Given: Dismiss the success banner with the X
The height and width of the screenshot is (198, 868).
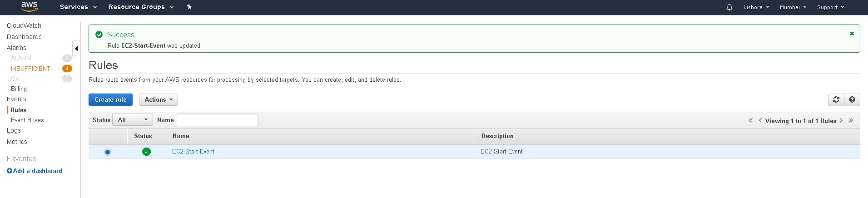Looking at the screenshot, I should pyautogui.click(x=852, y=34).
